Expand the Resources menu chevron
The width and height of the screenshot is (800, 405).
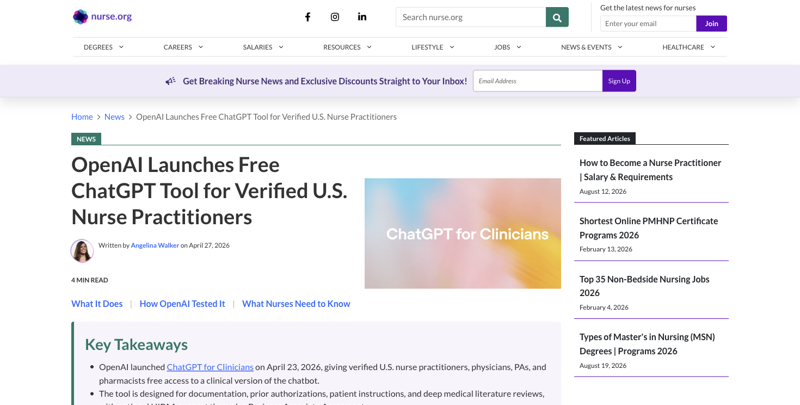[369, 47]
